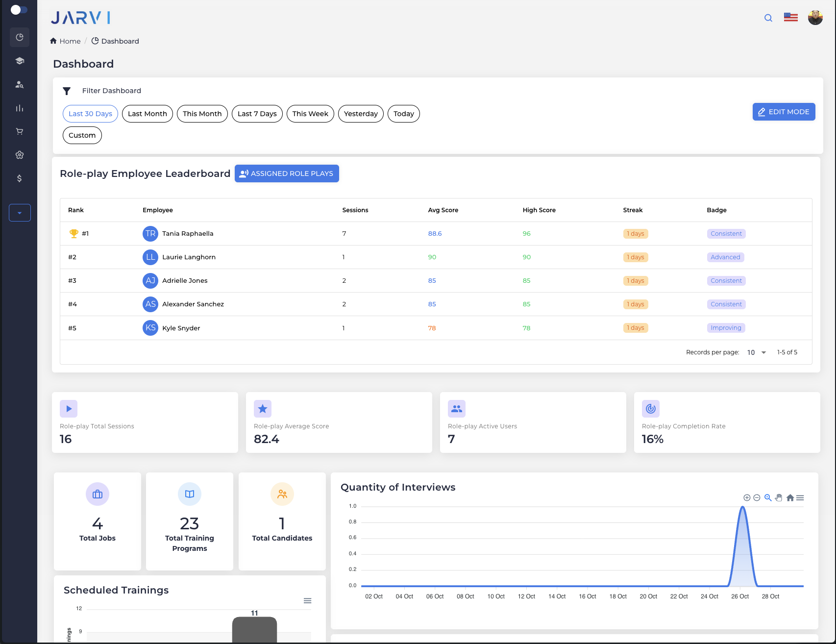Open the records per page dropdown
Screen dimensions: 836x644
pyautogui.click(x=755, y=352)
